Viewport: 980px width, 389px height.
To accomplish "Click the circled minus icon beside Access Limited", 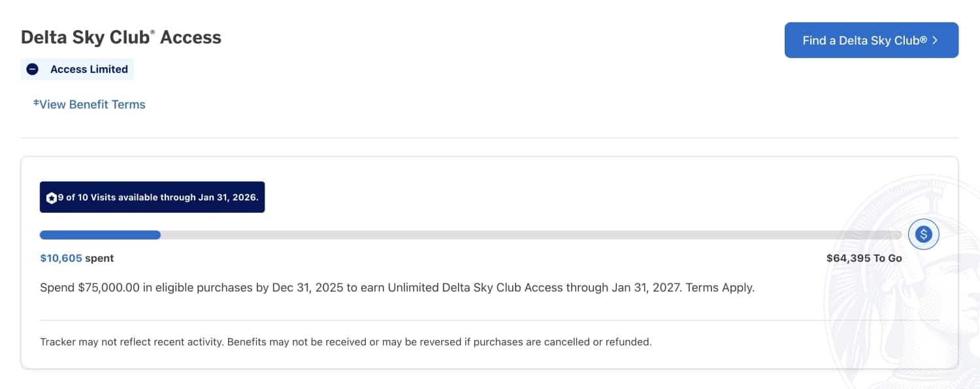I will pyautogui.click(x=32, y=69).
